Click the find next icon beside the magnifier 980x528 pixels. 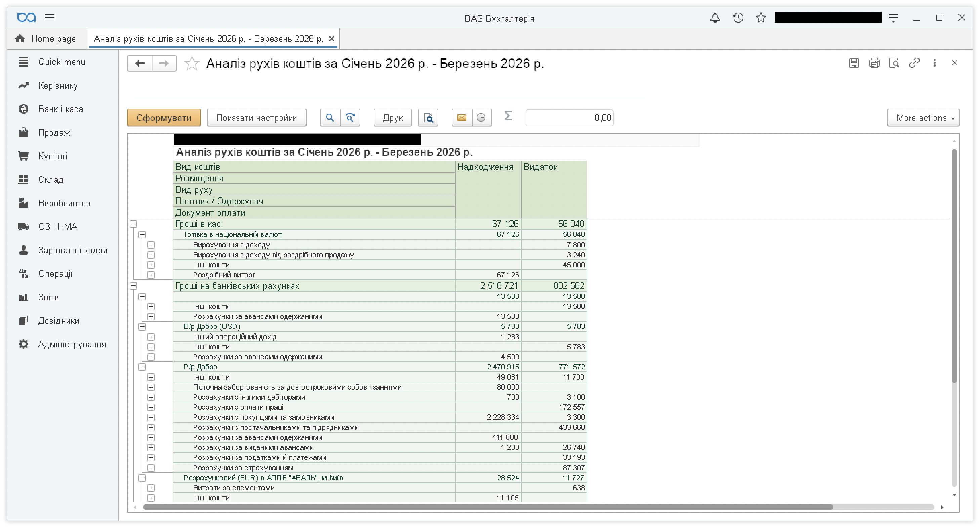pyautogui.click(x=350, y=118)
